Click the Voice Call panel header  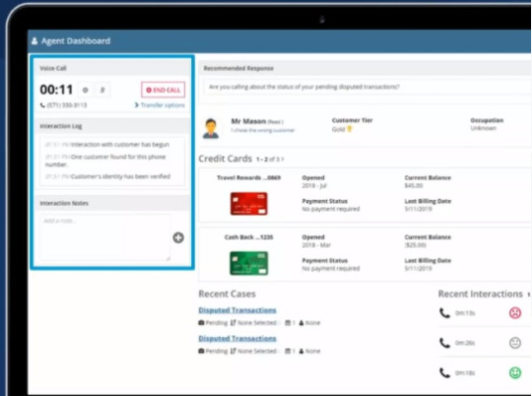pos(112,68)
